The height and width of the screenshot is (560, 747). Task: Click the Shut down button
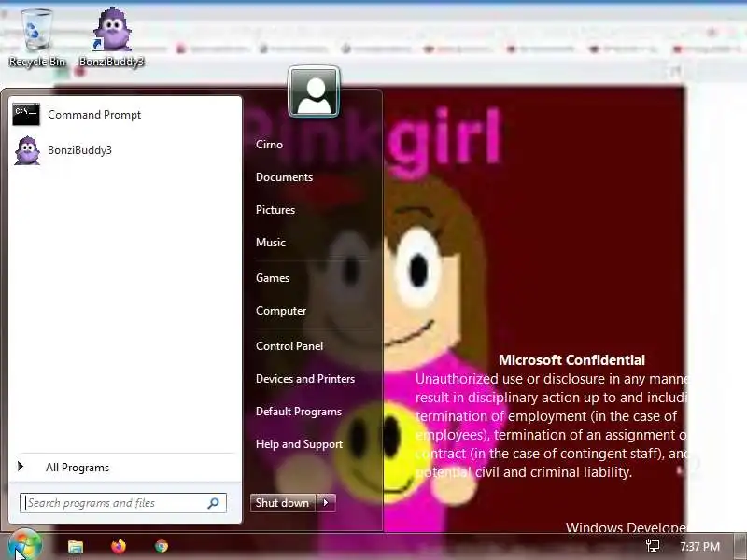(283, 503)
